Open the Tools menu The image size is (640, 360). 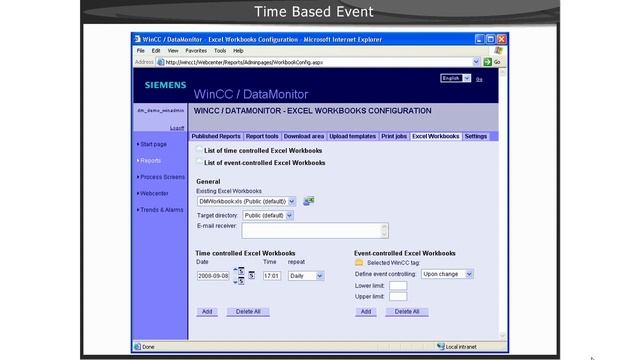tap(220, 51)
